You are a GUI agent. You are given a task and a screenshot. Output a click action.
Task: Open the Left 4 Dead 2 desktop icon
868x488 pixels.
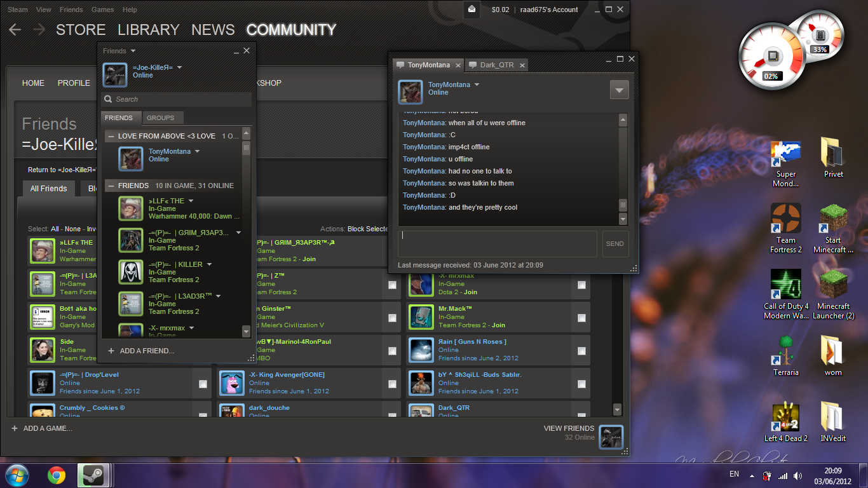pyautogui.click(x=786, y=423)
